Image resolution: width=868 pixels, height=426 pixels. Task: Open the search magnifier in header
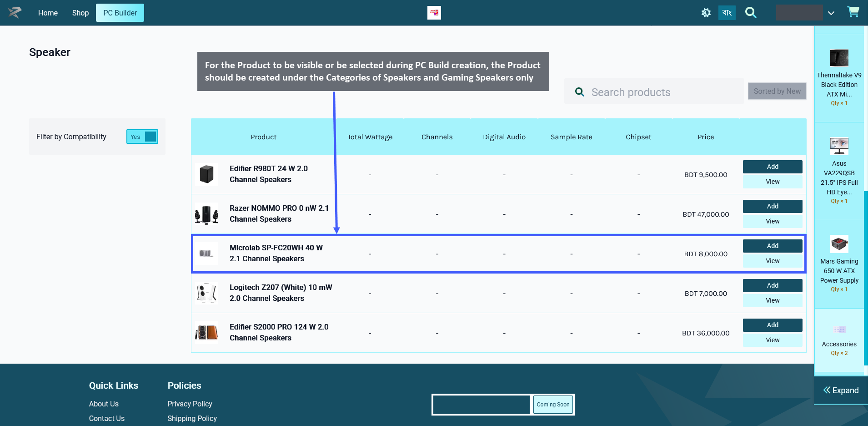[751, 13]
